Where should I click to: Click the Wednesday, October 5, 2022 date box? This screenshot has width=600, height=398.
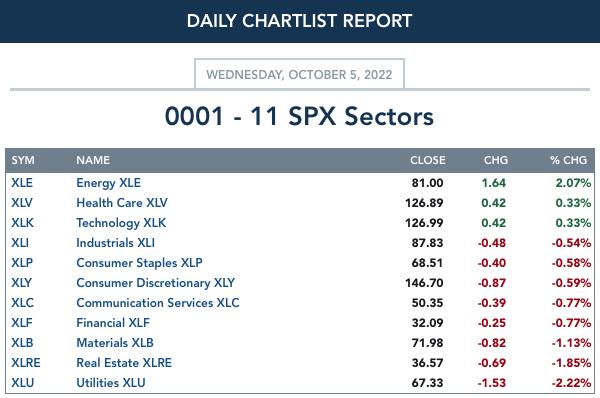tap(299, 74)
